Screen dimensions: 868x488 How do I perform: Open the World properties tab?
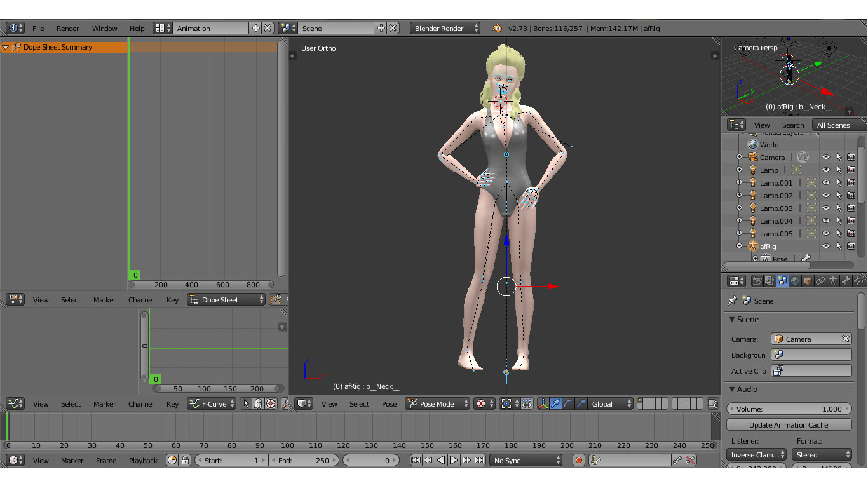(795, 281)
